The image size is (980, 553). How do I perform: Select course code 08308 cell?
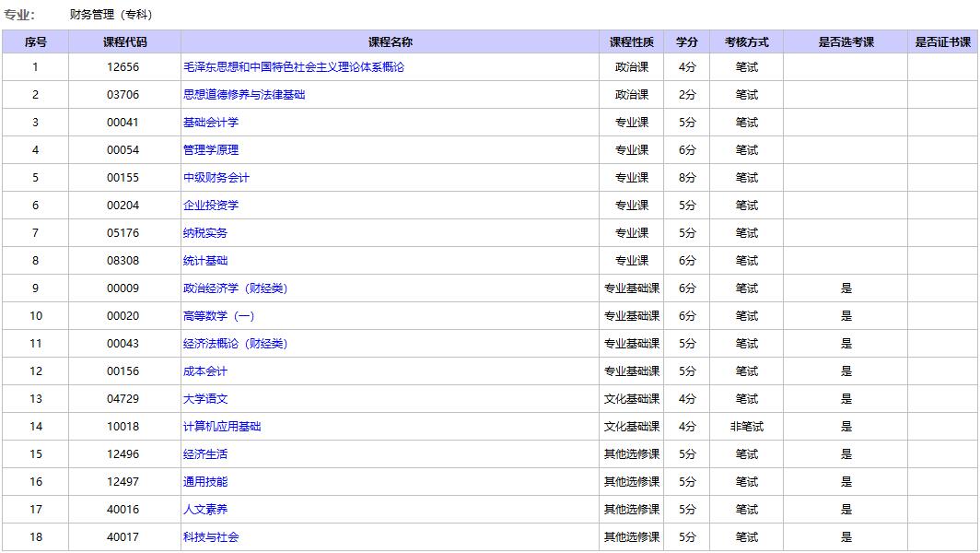tap(123, 260)
